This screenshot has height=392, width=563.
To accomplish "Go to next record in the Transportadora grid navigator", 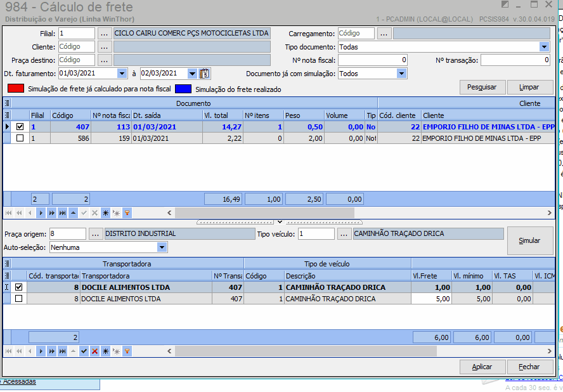I will pyautogui.click(x=41, y=351).
